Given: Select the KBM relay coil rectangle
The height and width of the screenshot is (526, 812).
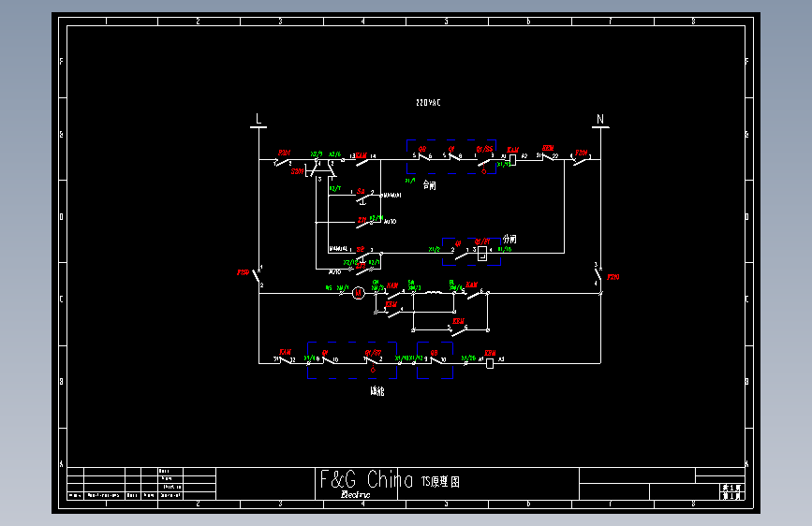Looking at the screenshot, I should (490, 363).
